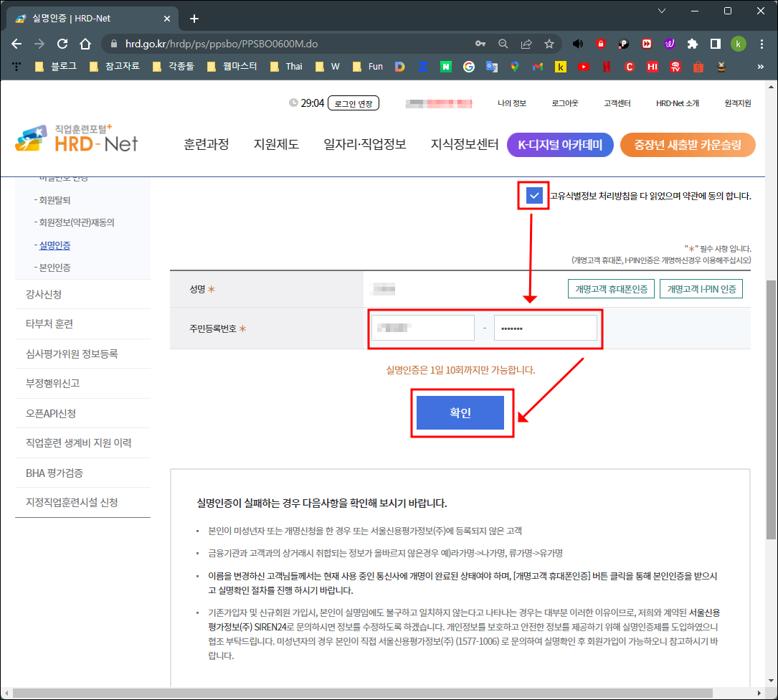Viewport: 778px width, 700px height.
Task: Click the red padlock extension icon
Action: click(601, 43)
